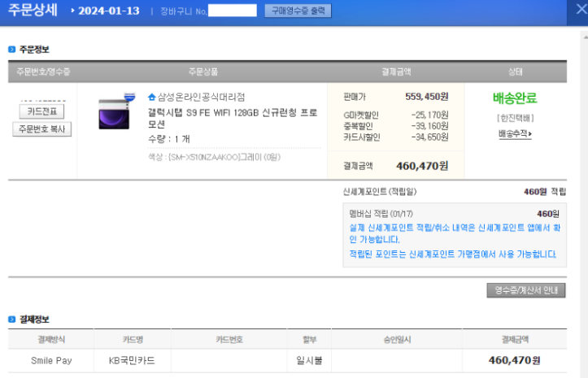Click the KB국민카드 card name cell
The height and width of the screenshot is (378, 588).
(x=132, y=360)
